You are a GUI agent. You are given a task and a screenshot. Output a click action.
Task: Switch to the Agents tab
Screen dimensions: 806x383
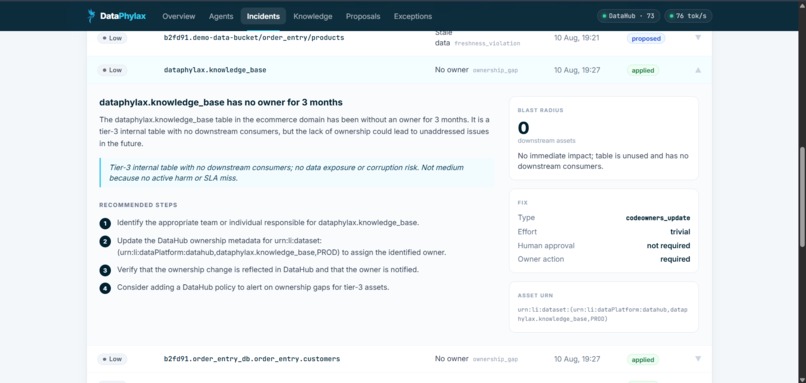pyautogui.click(x=221, y=16)
